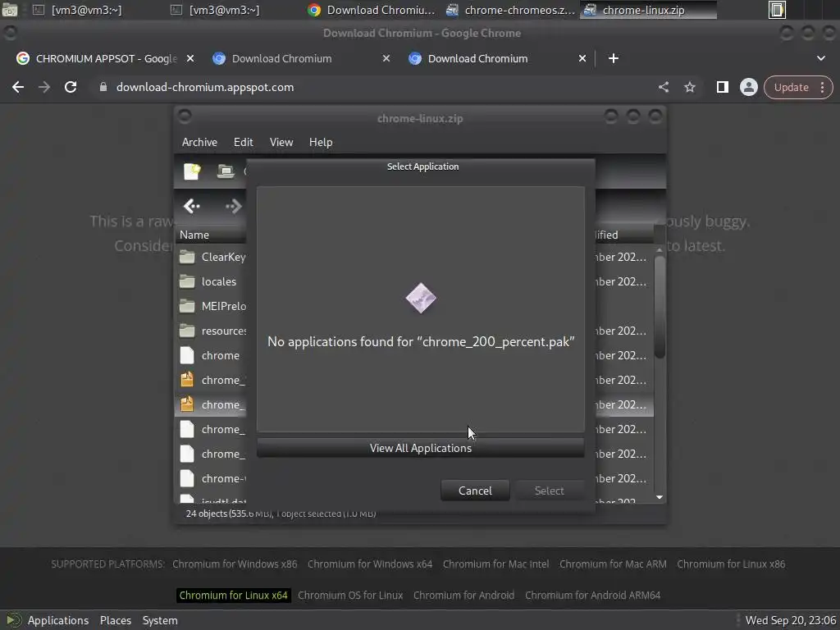Click the Name column header
The image size is (840, 630).
pos(211,235)
